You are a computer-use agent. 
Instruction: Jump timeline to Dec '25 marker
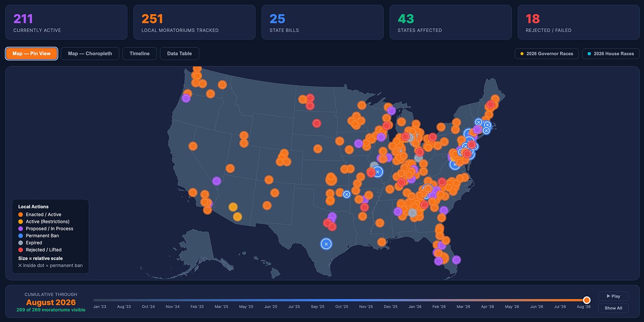391,307
